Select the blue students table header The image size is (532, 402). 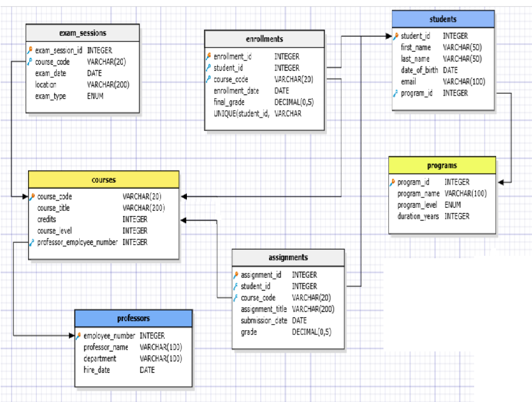point(443,19)
